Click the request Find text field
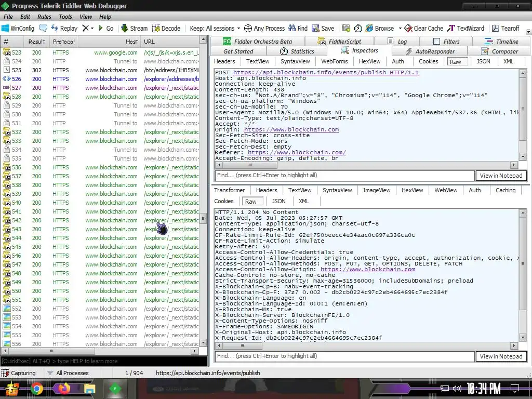This screenshot has height=399, width=532. click(x=345, y=176)
